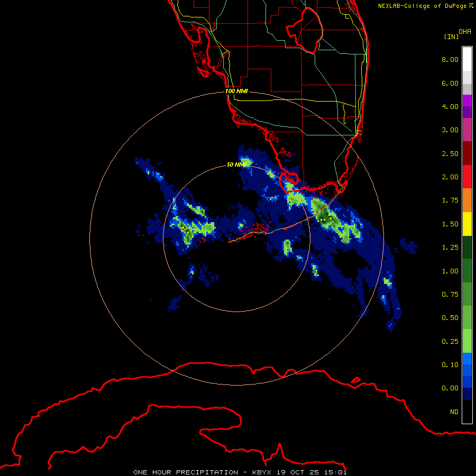Click the 0.10 legend value
The height and width of the screenshot is (476, 476).
(x=450, y=365)
